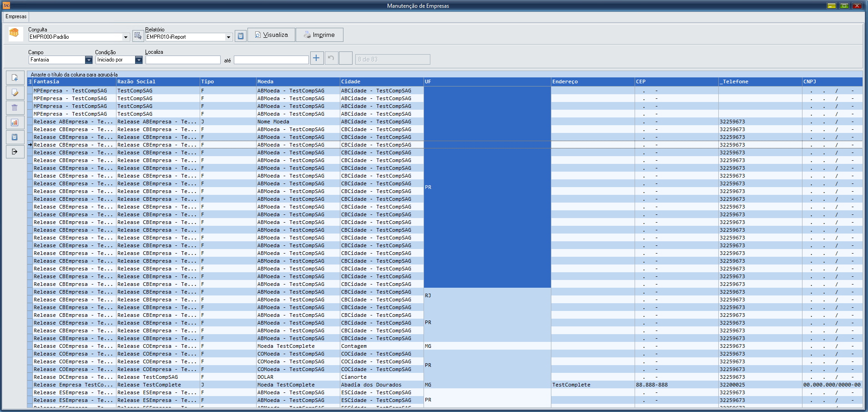Image resolution: width=868 pixels, height=412 pixels.
Task: Click the '32200025' phone cell
Action: tap(761, 385)
